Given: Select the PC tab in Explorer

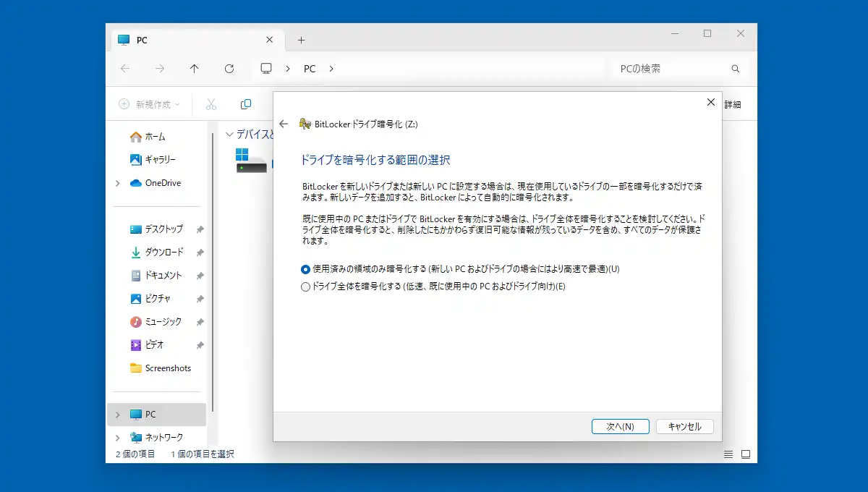Looking at the screenshot, I should (197, 40).
